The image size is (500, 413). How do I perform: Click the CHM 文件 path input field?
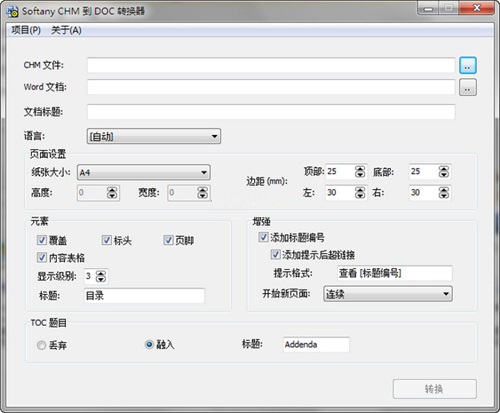click(x=271, y=65)
